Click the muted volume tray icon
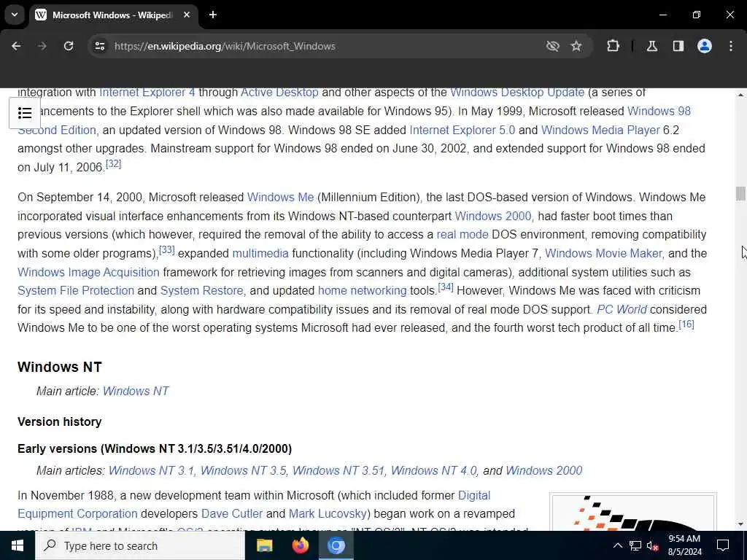 click(x=652, y=545)
